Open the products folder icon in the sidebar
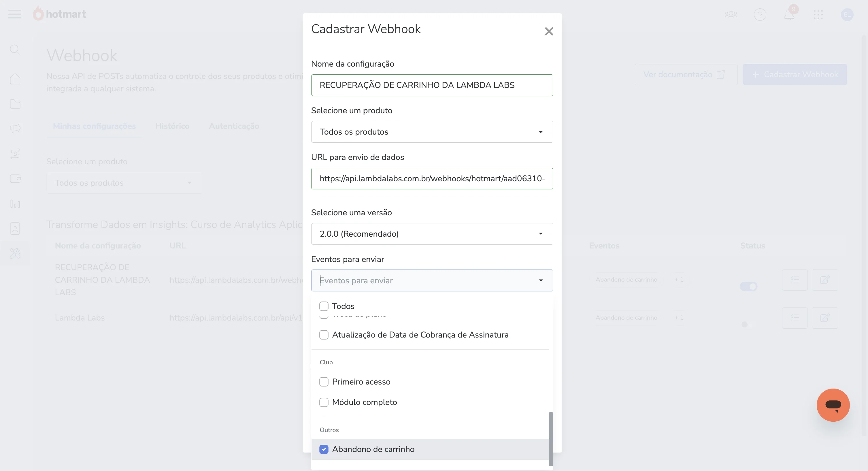Image resolution: width=868 pixels, height=471 pixels. pos(15,104)
